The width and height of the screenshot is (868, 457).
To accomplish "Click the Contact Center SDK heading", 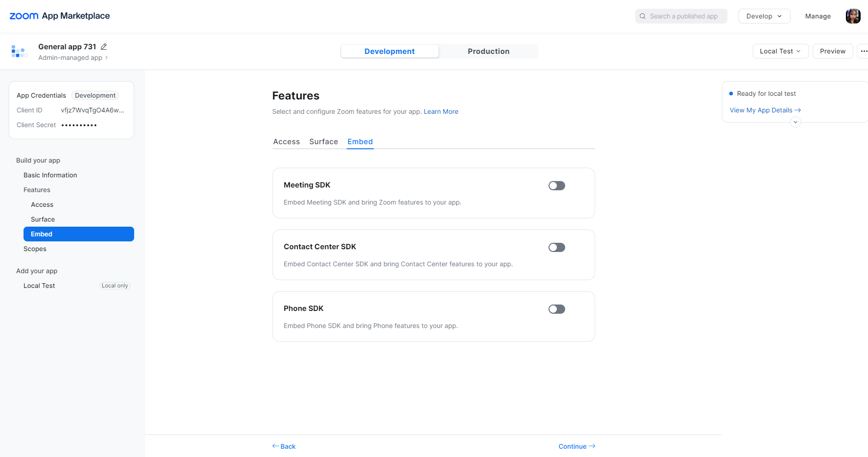I will pyautogui.click(x=320, y=246).
